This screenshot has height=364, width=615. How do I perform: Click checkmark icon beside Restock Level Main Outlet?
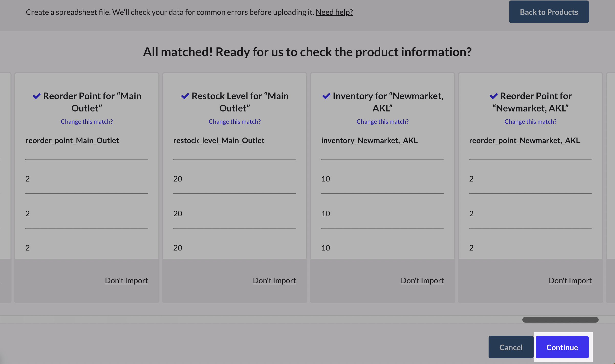[185, 96]
